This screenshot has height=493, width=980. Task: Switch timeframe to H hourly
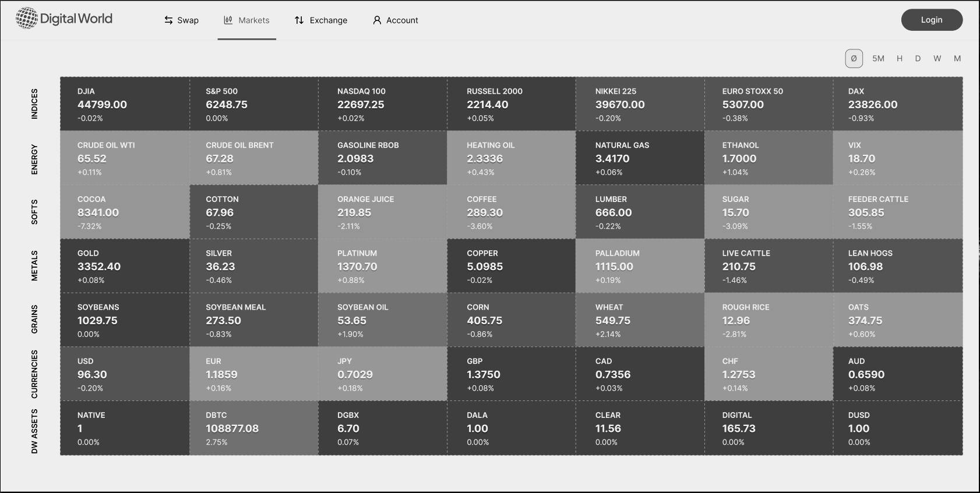pos(900,59)
